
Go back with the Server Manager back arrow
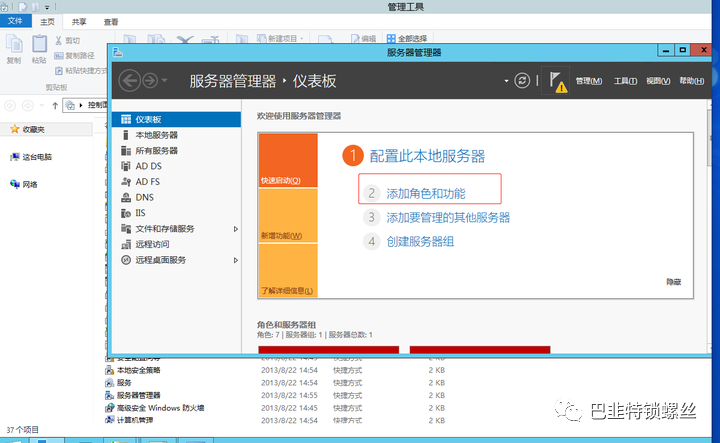[129, 81]
